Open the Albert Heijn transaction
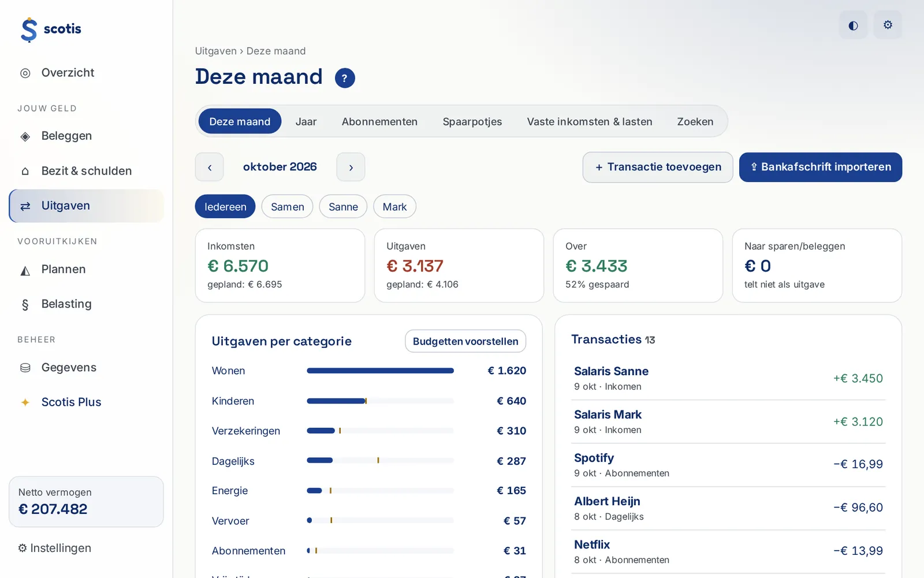The image size is (924, 578). click(x=728, y=509)
